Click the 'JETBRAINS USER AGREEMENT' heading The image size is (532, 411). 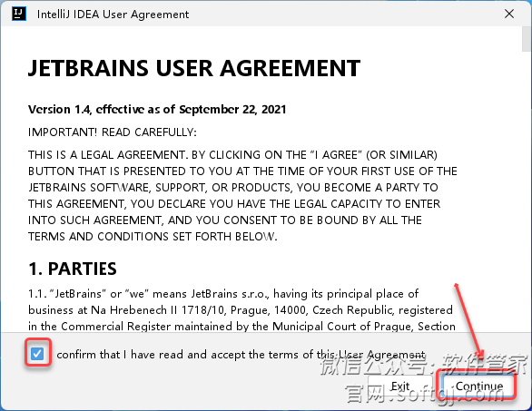[x=194, y=68]
